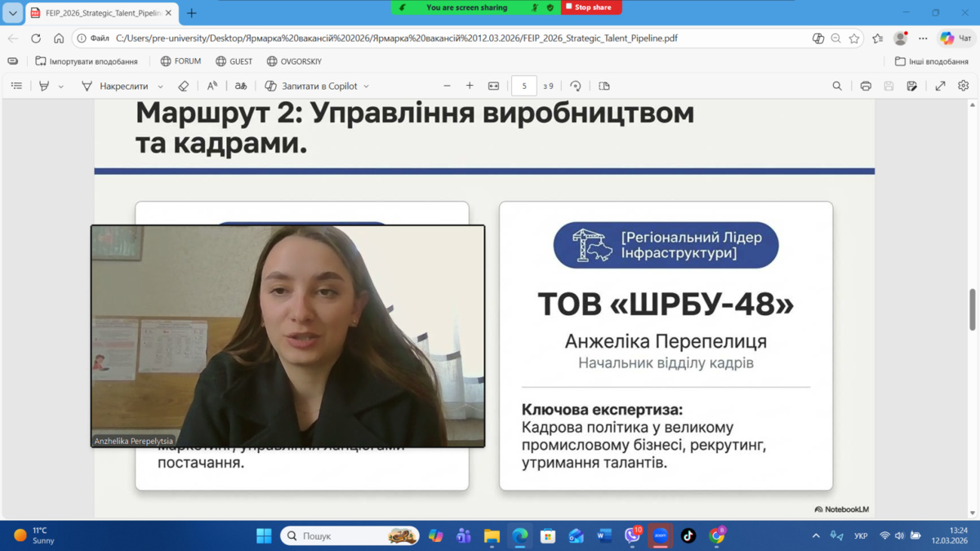Add this page to favorites star
The height and width of the screenshot is (551, 980).
click(854, 38)
